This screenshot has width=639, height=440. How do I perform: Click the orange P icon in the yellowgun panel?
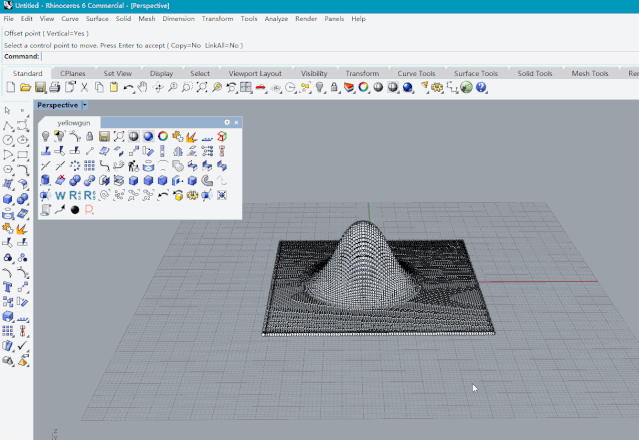89,210
